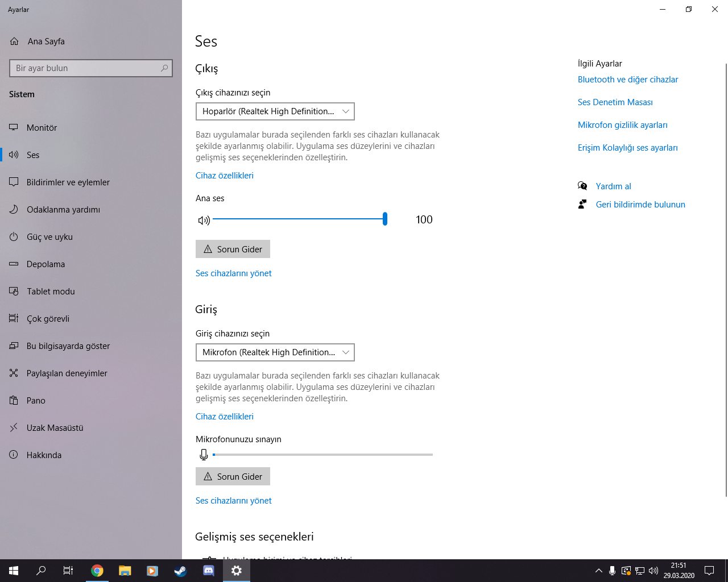Open Cihaz özellikleri for output device
Image resolution: width=728 pixels, height=582 pixels.
225,176
